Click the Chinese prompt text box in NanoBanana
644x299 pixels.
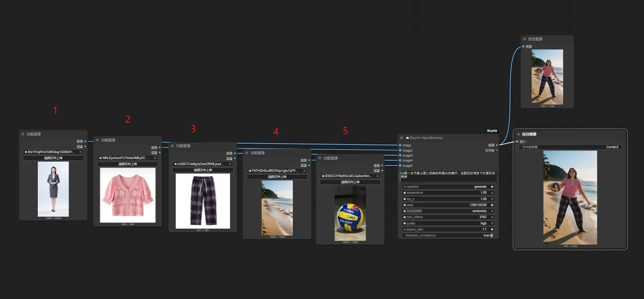click(448, 176)
